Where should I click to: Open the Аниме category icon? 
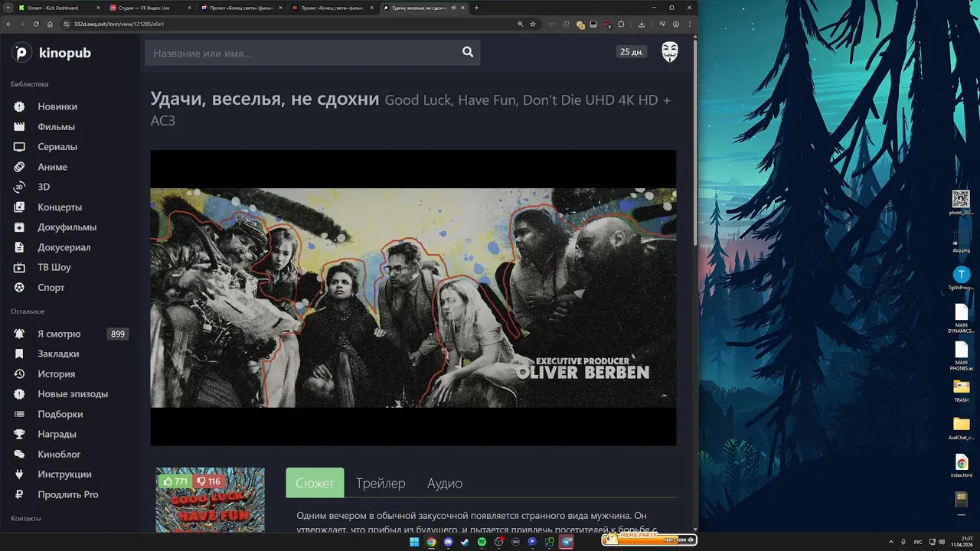pyautogui.click(x=19, y=167)
